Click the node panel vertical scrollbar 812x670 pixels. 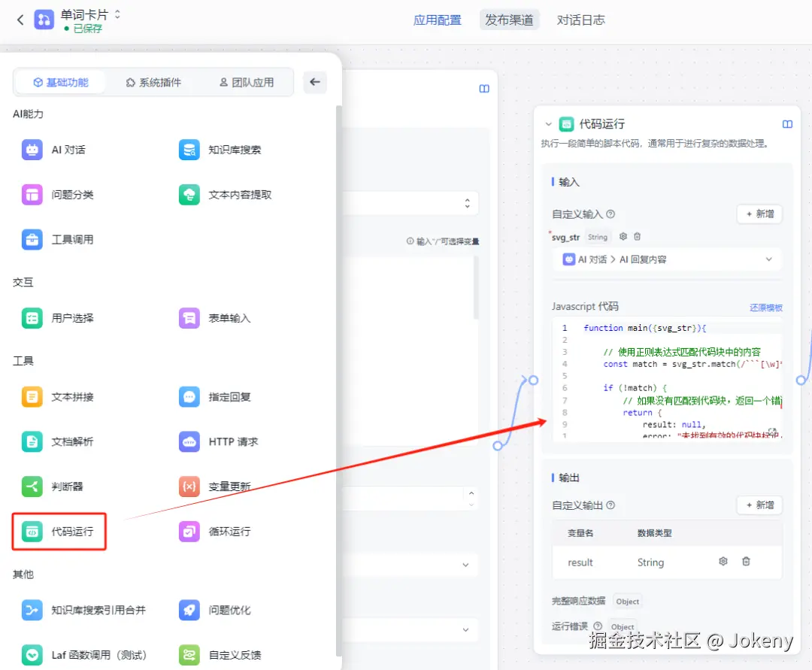[338, 381]
